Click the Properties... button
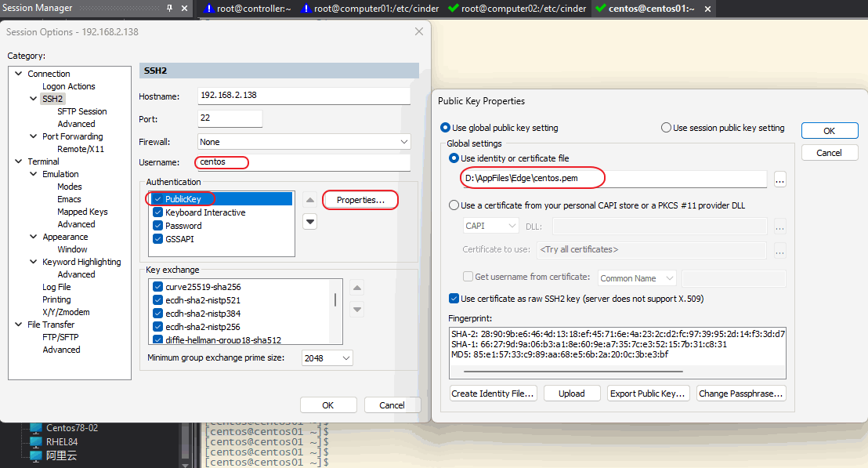The image size is (868, 468). [360, 200]
